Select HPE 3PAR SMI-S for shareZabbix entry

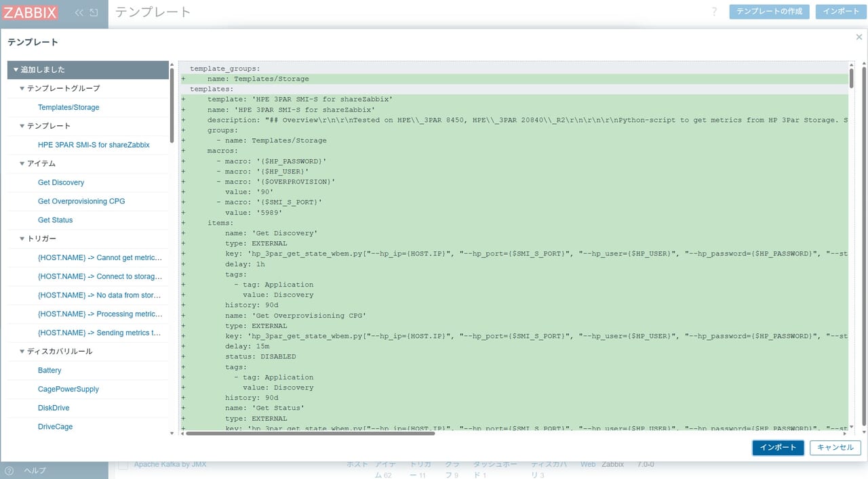click(94, 145)
